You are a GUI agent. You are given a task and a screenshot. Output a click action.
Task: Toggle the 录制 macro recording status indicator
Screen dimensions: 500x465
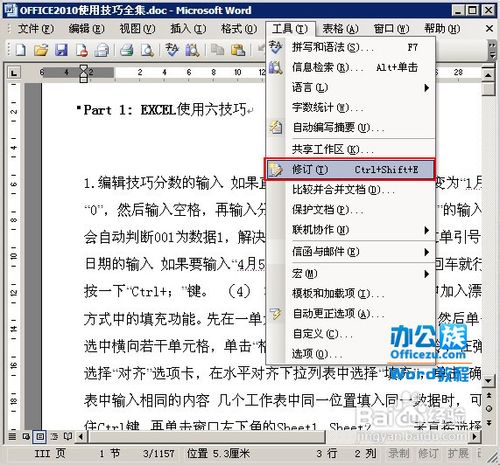399,453
